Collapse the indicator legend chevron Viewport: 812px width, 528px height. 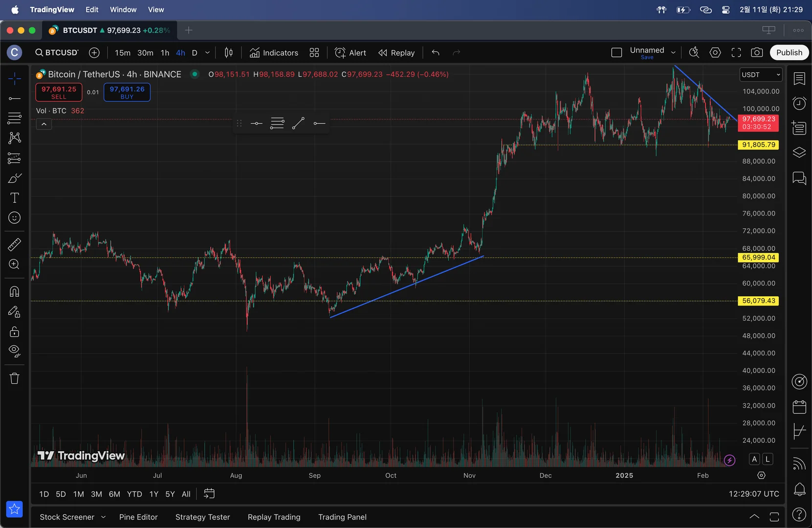pos(44,124)
